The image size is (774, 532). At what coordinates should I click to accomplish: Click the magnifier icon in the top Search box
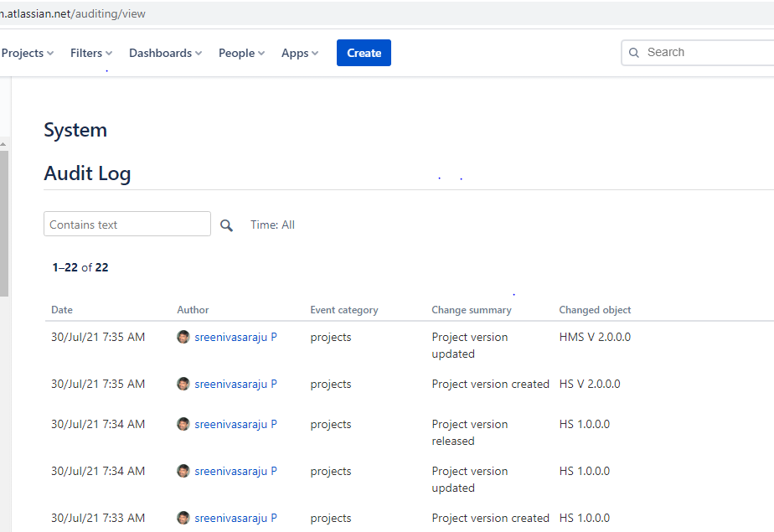coord(634,53)
